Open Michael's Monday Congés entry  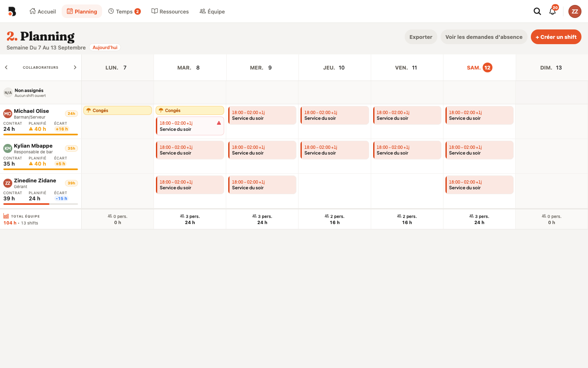coord(118,110)
